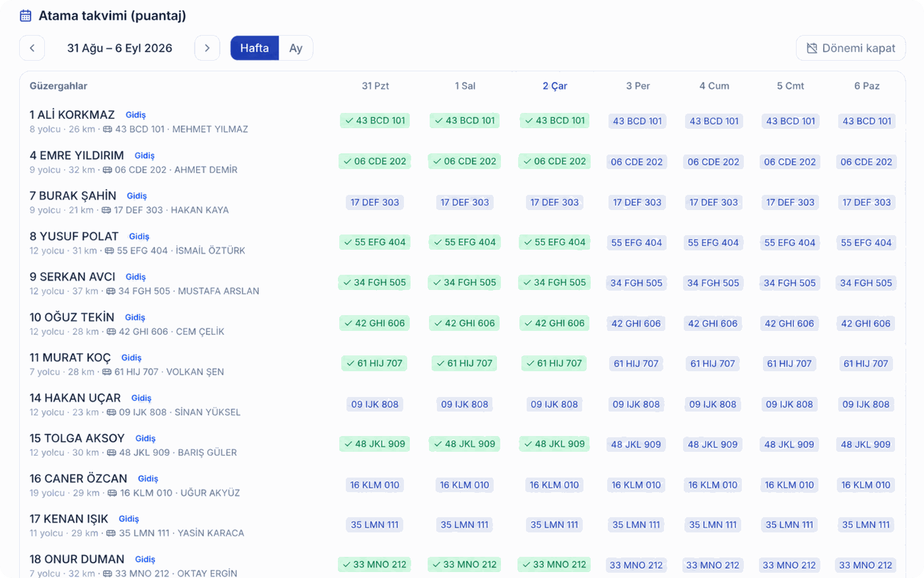Click the bus icon in SERKAN AVCI row
Viewport: 924px width, 578px height.
111,291
